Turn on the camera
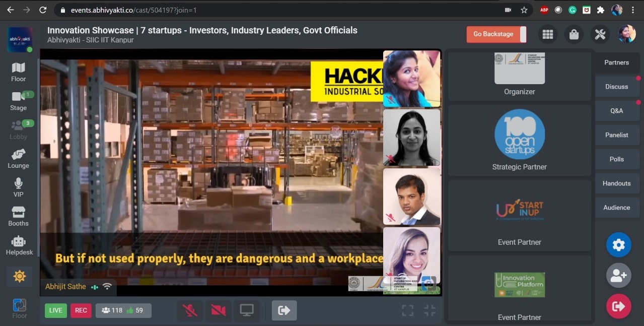Image resolution: width=644 pixels, height=326 pixels. 219,310
